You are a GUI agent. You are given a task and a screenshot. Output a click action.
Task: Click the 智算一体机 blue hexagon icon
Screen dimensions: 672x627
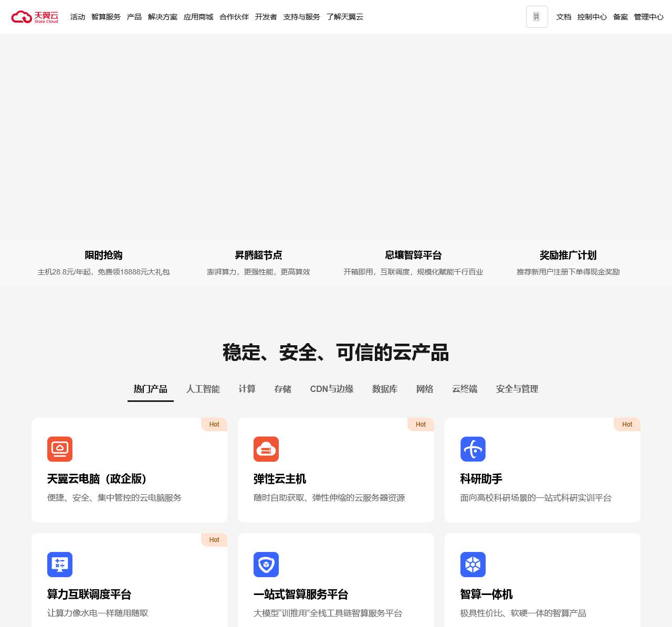pos(473,565)
